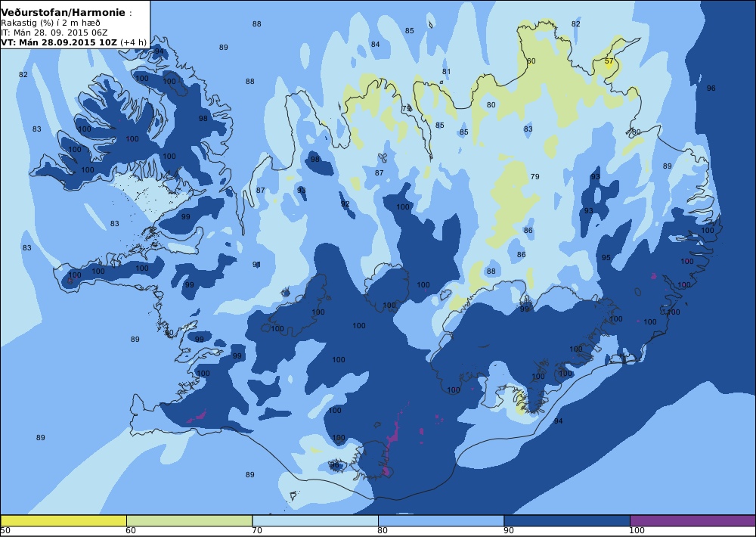The width and height of the screenshot is (756, 537).
Task: Click the yellow 50–60 legend color band
Action: 64,520
